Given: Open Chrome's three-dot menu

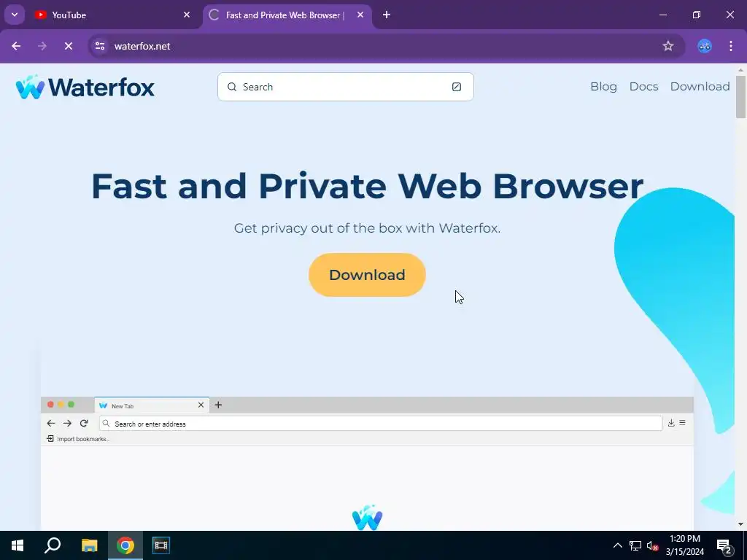Looking at the screenshot, I should pyautogui.click(x=731, y=46).
